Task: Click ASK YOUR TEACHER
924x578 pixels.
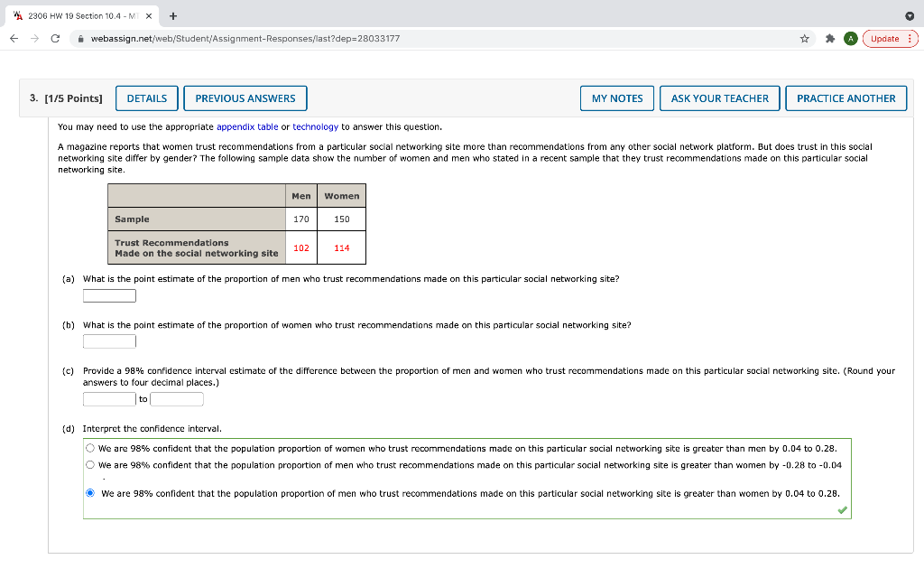Action: [x=719, y=98]
